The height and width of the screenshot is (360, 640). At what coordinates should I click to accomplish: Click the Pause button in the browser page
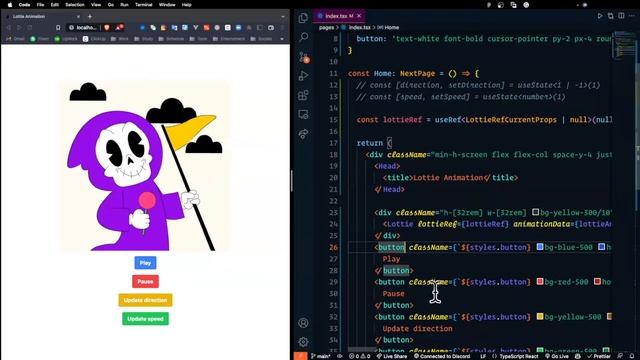click(x=145, y=281)
